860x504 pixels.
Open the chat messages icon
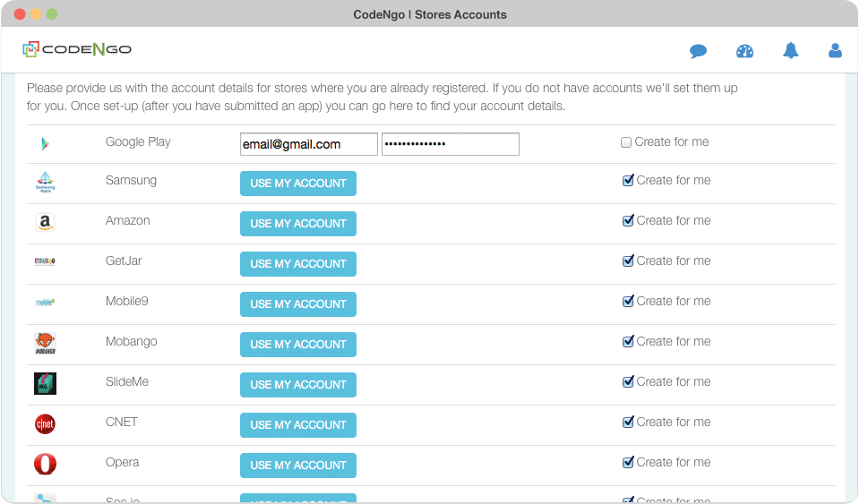coord(698,52)
